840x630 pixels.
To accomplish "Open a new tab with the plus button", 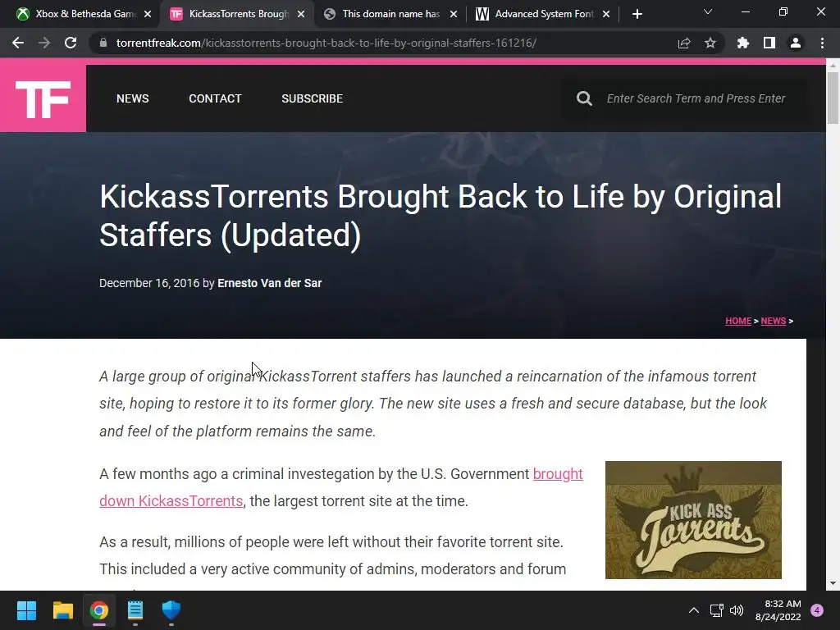I will click(637, 15).
